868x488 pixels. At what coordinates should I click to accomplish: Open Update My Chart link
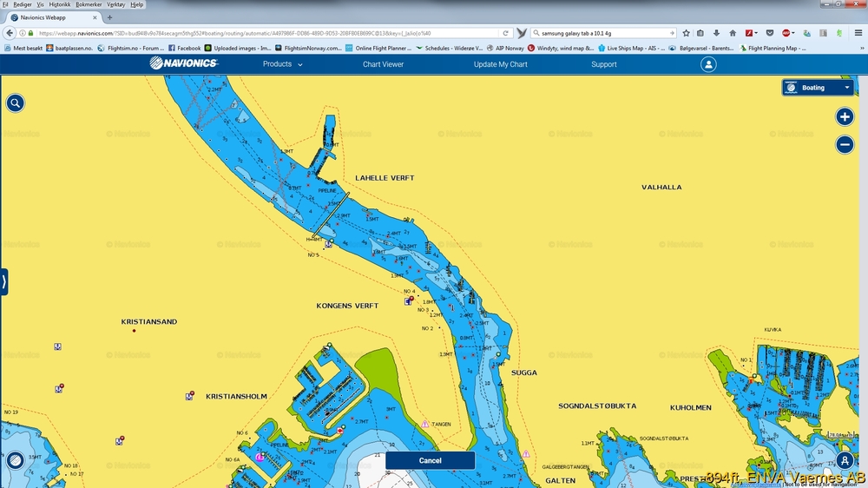pos(501,64)
